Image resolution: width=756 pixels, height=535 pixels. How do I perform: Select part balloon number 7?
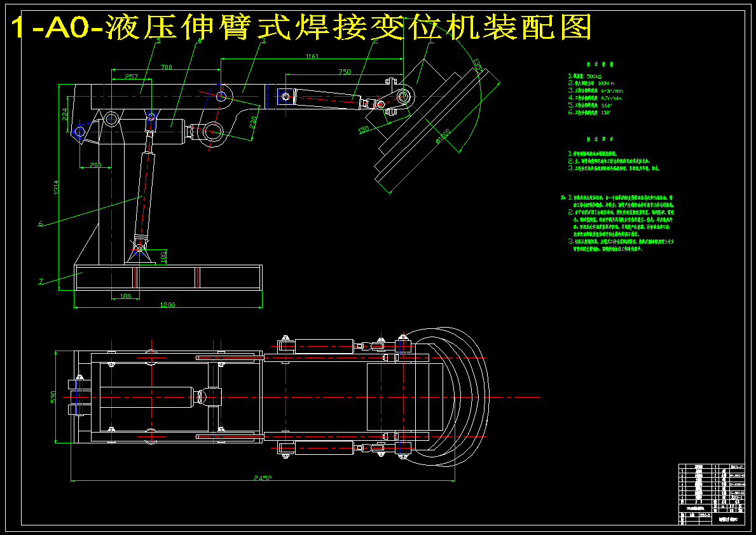point(41,281)
